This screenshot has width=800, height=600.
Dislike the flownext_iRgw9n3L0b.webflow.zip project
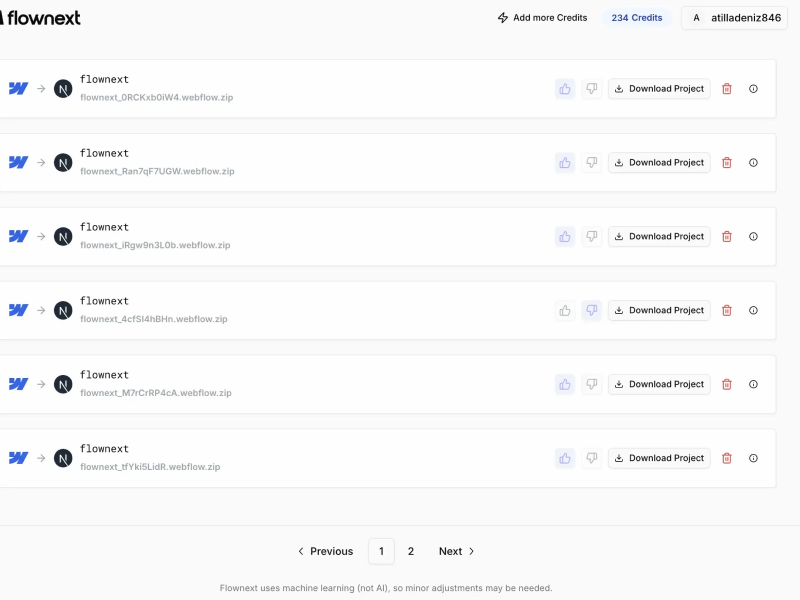coord(591,237)
